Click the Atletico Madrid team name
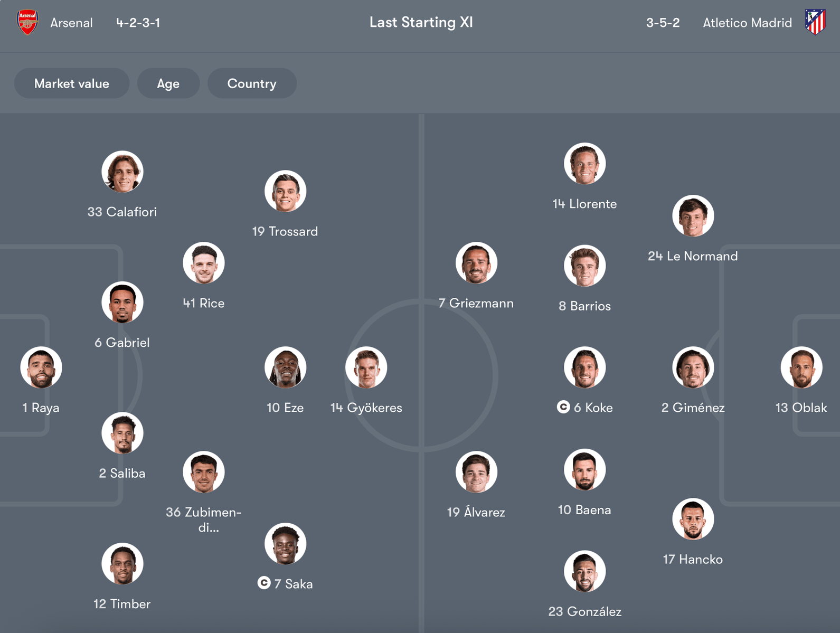840x633 pixels. [x=747, y=23]
